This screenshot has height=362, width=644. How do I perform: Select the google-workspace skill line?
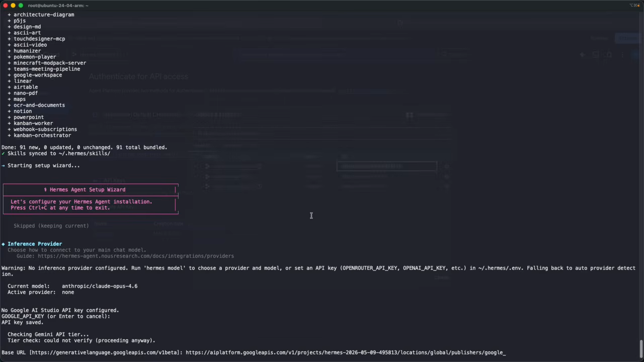pos(35,75)
